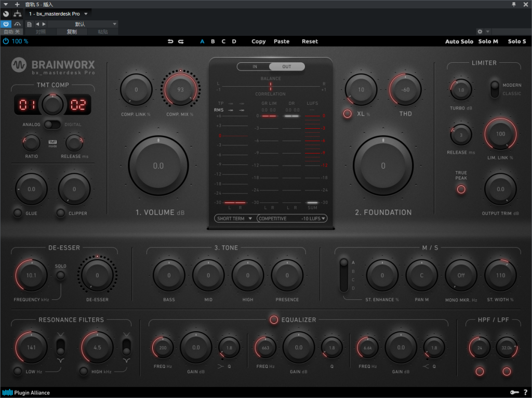Toggle the LPF enable button
The height and width of the screenshot is (398, 532).
tap(507, 371)
